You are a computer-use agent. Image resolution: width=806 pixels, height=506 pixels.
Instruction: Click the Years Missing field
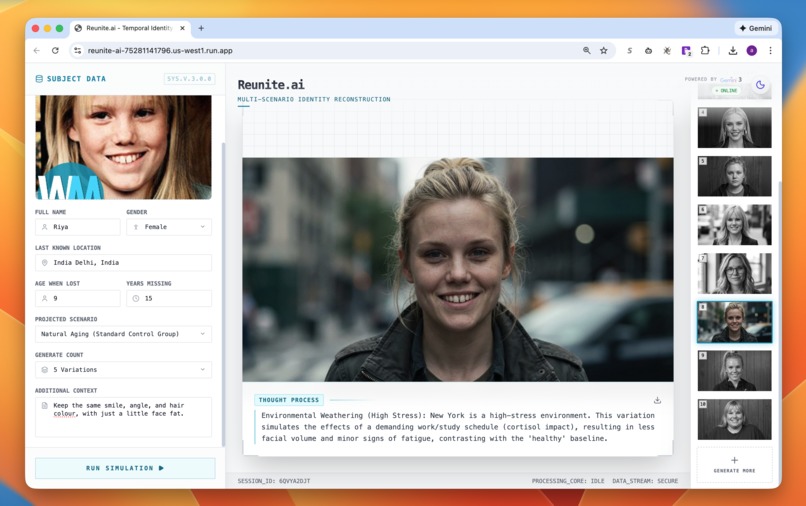tap(169, 298)
